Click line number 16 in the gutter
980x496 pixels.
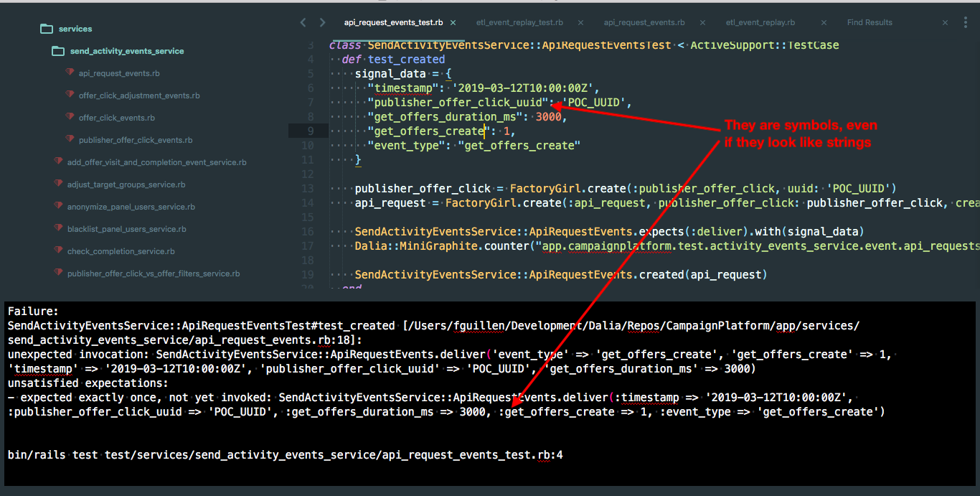(x=308, y=231)
